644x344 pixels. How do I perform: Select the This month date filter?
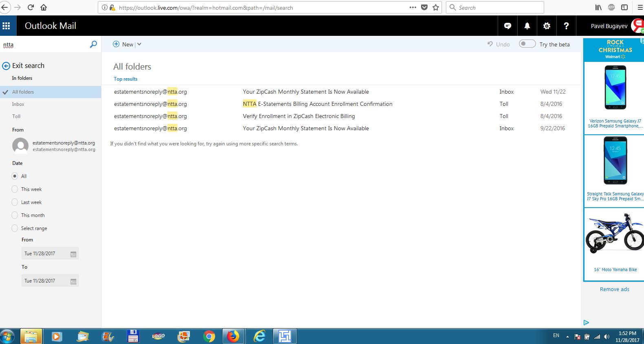(15, 215)
